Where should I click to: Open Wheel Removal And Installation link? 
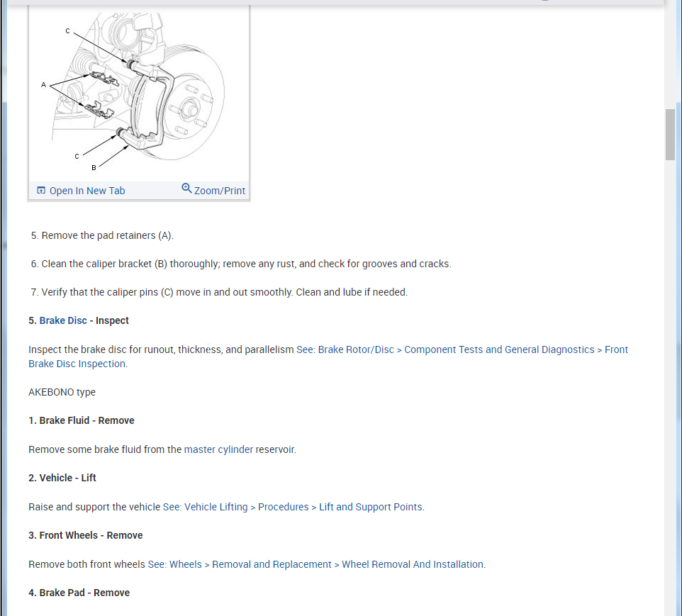(x=413, y=564)
